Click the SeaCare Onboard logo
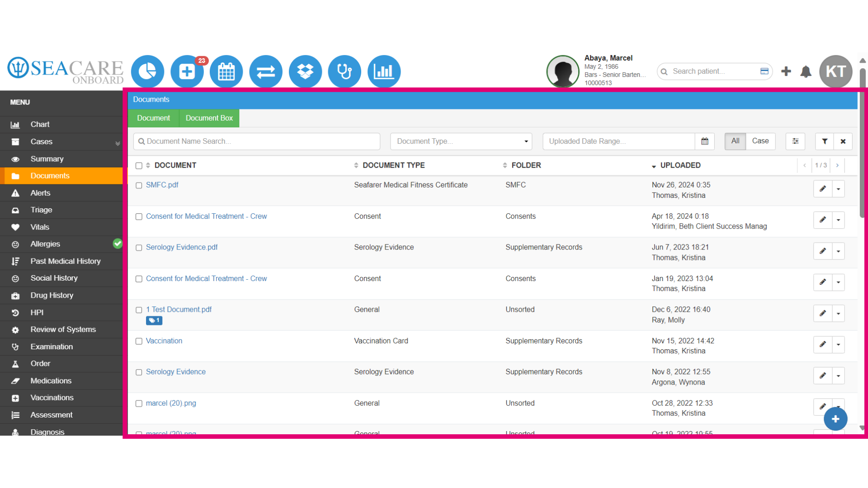 click(66, 70)
